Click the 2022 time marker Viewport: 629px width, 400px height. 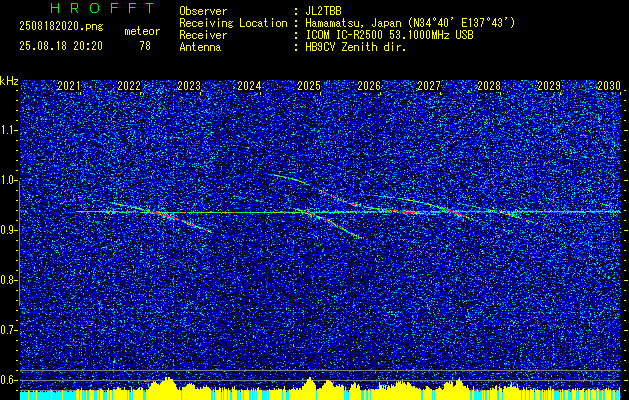[129, 86]
